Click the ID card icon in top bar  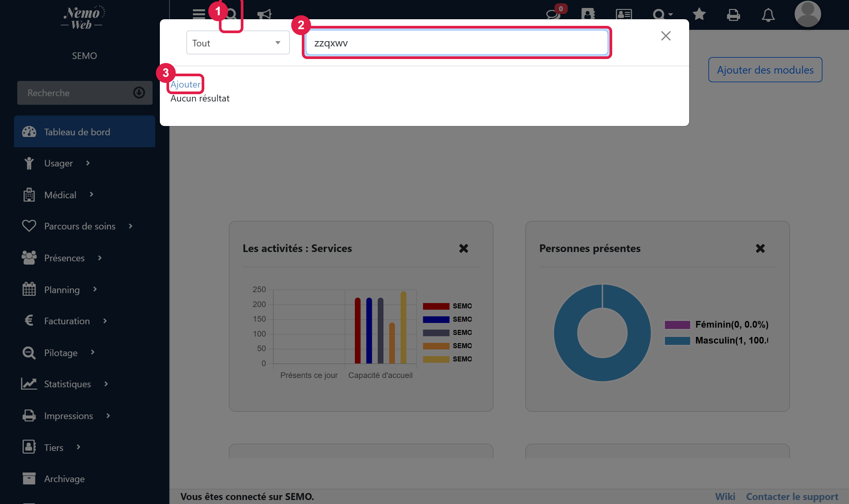click(623, 14)
